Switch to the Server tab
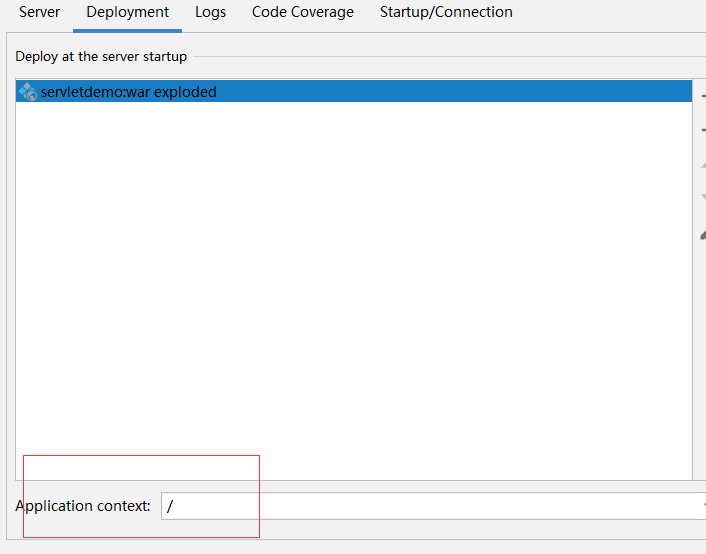This screenshot has height=554, width=706. [39, 12]
